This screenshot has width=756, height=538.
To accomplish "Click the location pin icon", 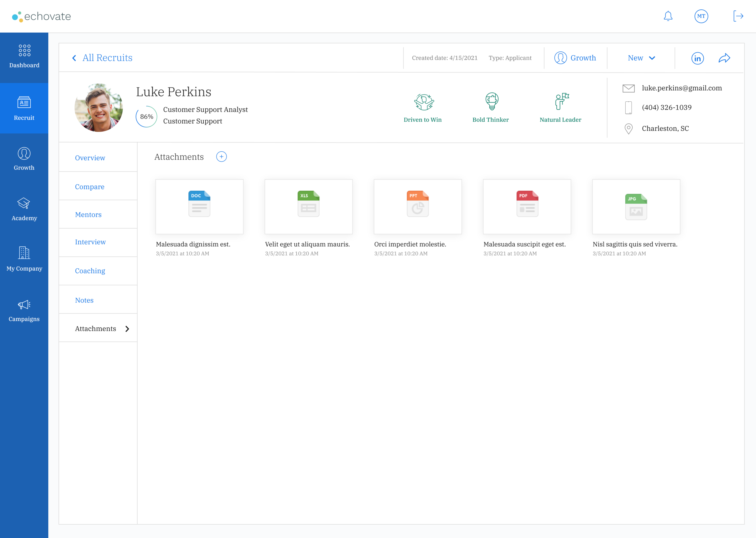I will point(628,129).
